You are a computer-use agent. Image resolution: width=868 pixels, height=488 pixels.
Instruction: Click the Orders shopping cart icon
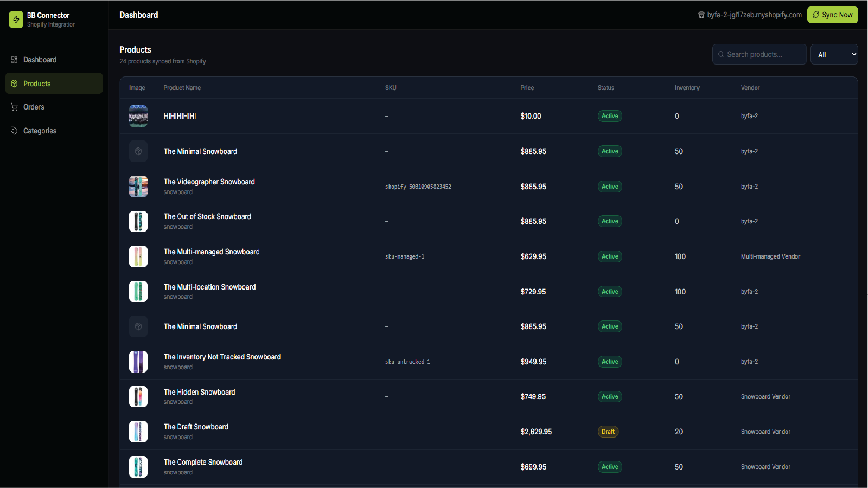click(14, 107)
